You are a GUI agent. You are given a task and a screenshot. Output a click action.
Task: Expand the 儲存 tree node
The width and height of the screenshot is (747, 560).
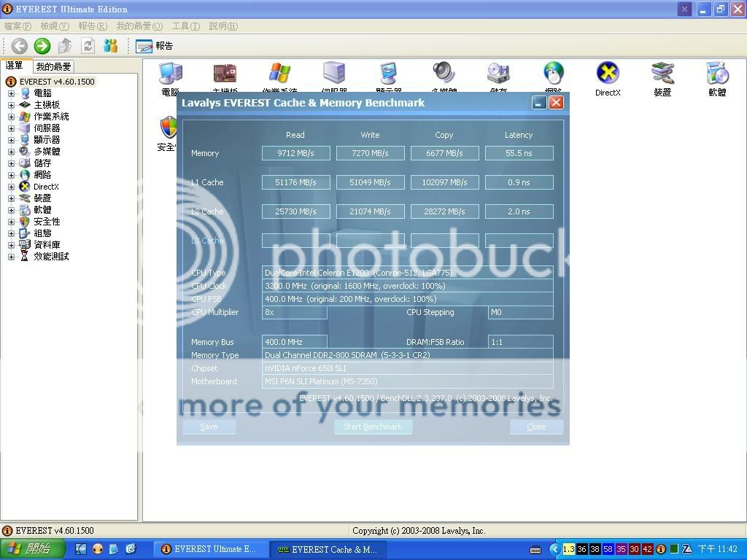point(12,163)
